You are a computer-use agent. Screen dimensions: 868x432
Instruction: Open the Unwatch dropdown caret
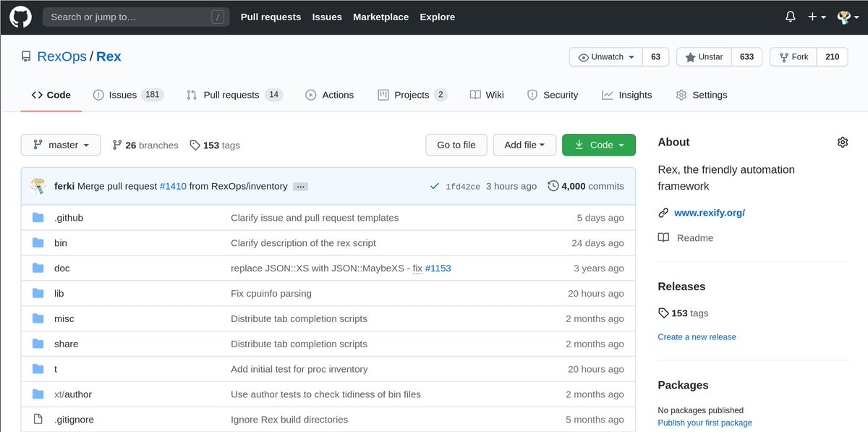(631, 57)
